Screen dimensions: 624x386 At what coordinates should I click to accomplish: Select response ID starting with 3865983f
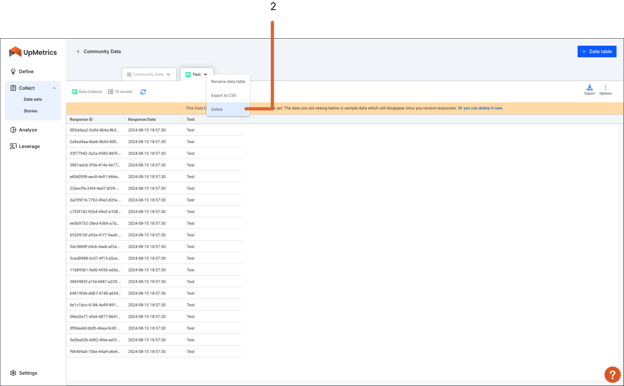(94, 281)
